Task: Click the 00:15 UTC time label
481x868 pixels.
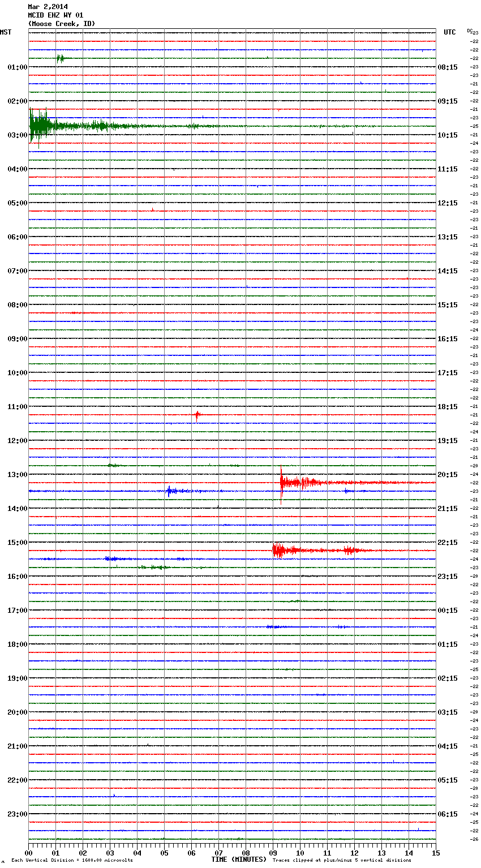Action: (448, 611)
